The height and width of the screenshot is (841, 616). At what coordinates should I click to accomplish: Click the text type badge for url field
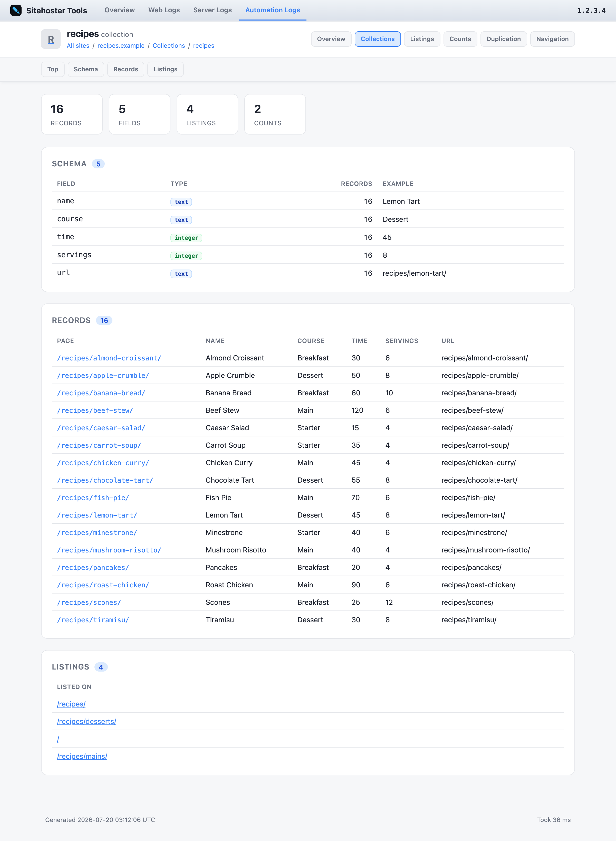click(x=181, y=273)
